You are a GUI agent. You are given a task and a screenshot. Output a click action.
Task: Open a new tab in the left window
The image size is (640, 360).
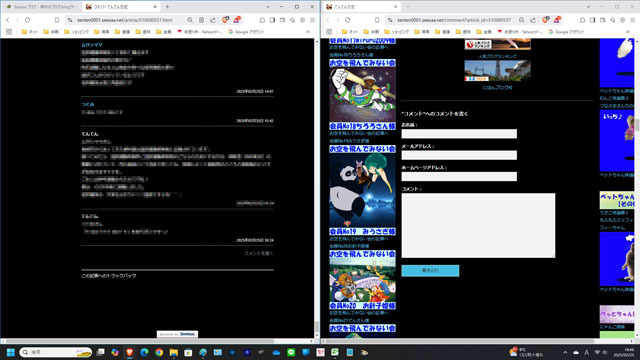[167, 7]
